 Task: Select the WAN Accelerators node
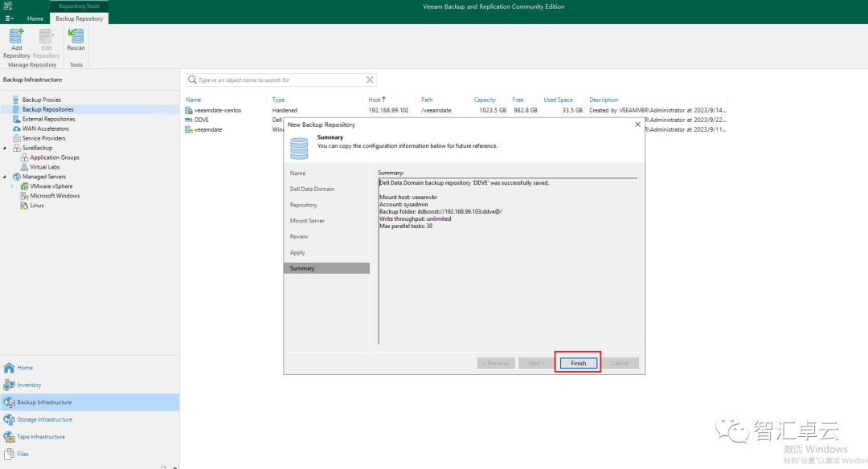coord(47,128)
